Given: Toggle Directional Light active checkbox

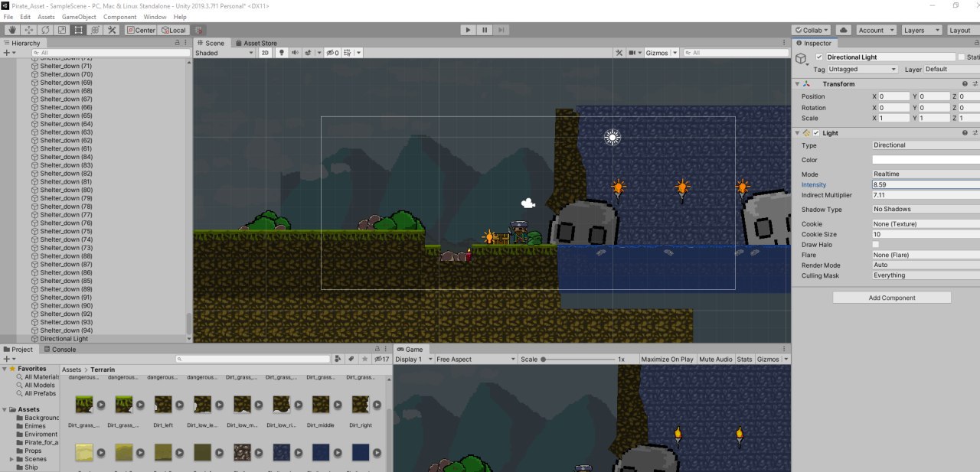Looking at the screenshot, I should 819,57.
